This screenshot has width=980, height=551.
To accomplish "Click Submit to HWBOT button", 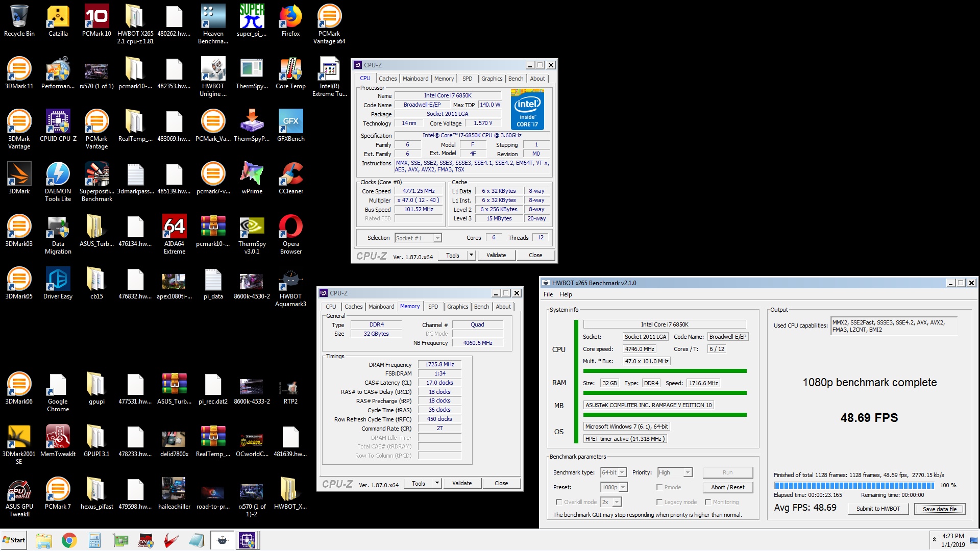I will [878, 509].
